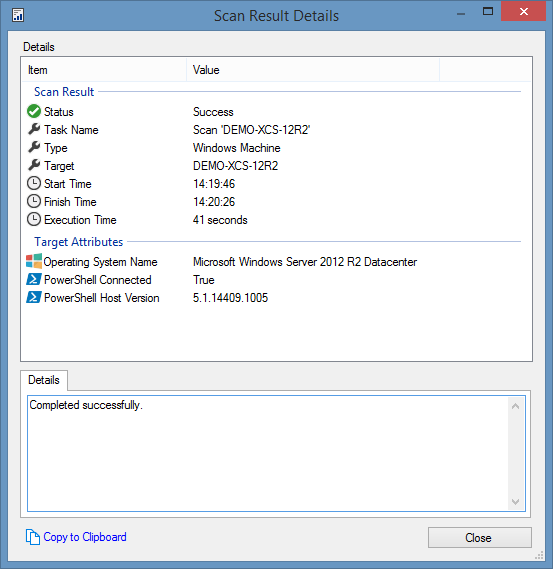The width and height of the screenshot is (553, 569).
Task: Click the window icon in the title bar
Action: pyautogui.click(x=18, y=15)
